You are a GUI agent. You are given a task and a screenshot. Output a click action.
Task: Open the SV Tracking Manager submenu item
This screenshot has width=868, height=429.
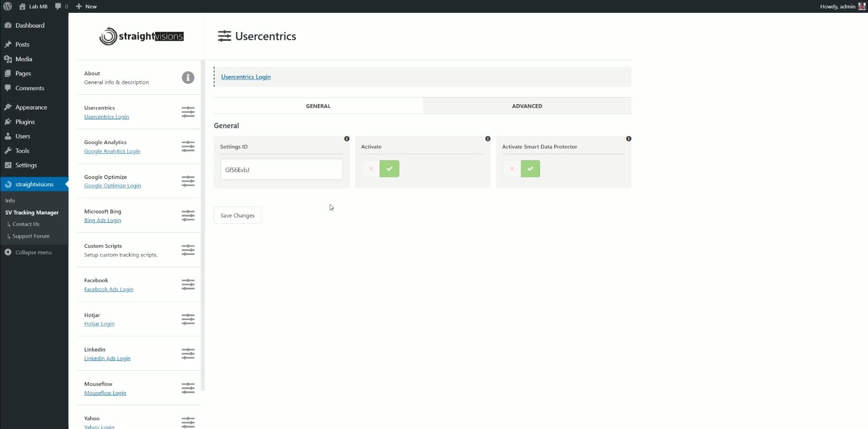point(32,213)
